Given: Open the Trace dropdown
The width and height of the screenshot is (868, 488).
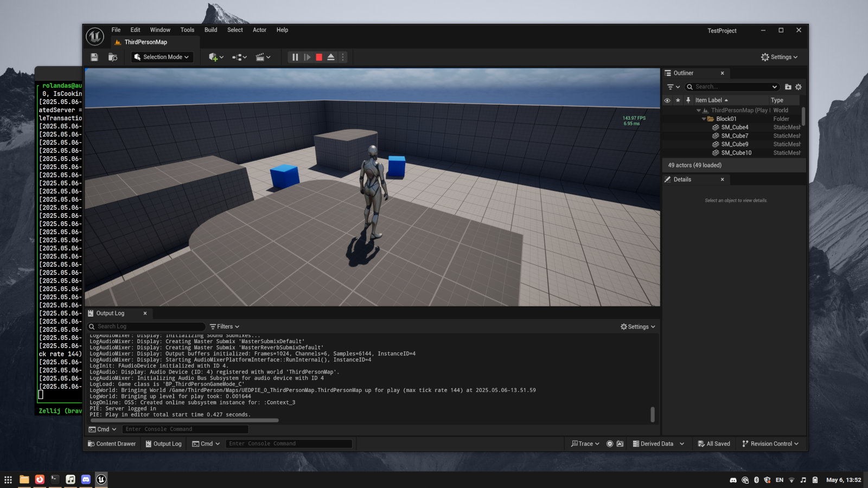Looking at the screenshot, I should [585, 444].
